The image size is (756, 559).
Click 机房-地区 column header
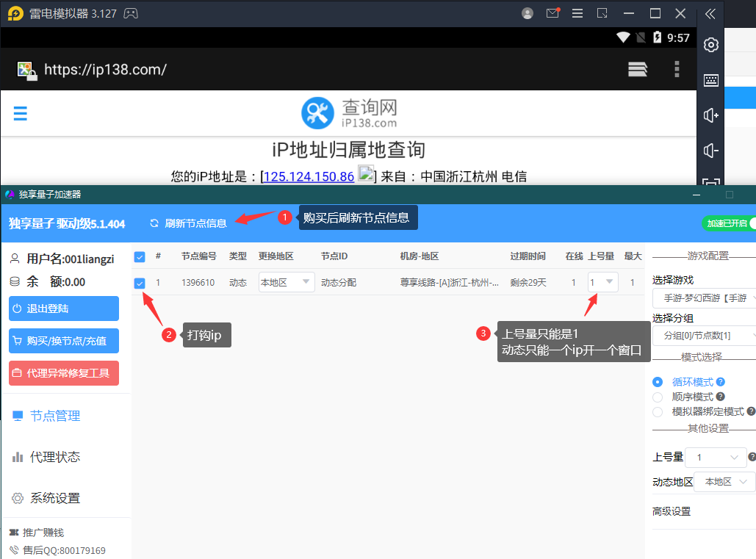point(420,256)
